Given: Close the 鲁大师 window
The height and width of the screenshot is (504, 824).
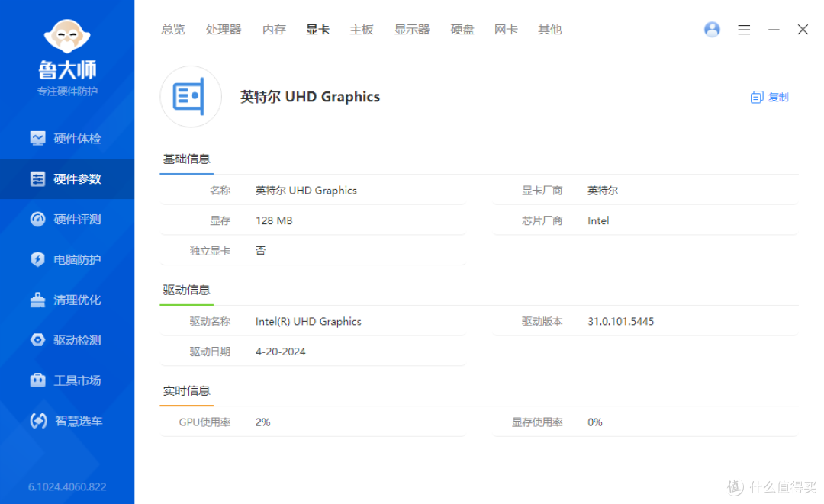Looking at the screenshot, I should point(803,30).
